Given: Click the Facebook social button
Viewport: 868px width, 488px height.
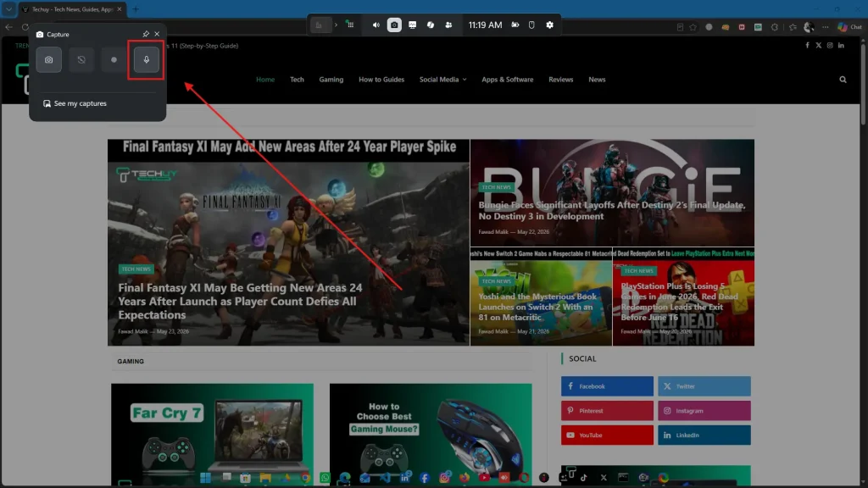Looking at the screenshot, I should point(607,386).
